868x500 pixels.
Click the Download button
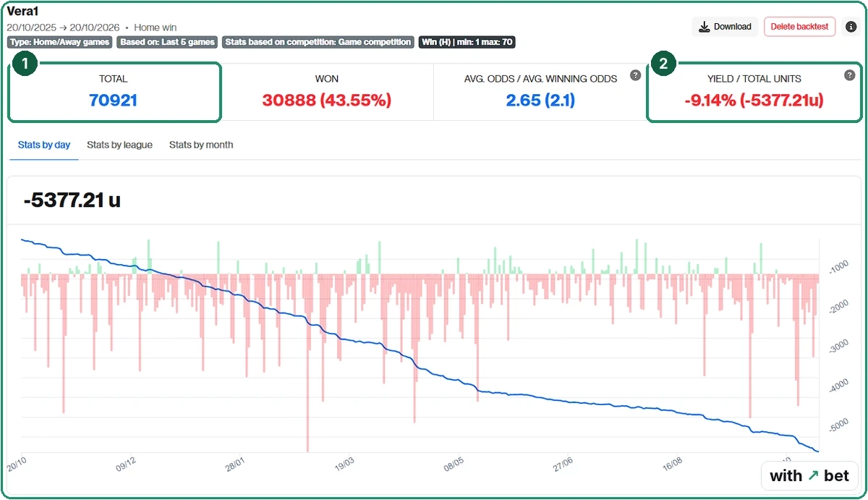pos(726,27)
